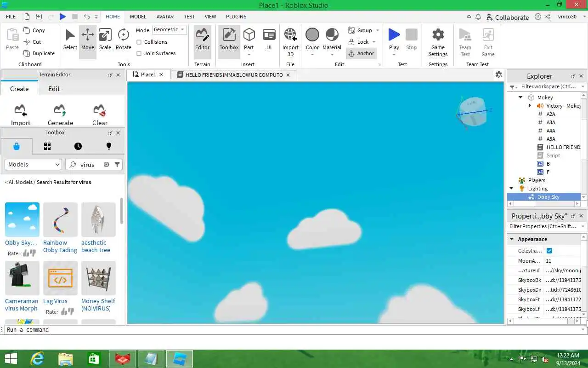Open Toolbox Marketplace tab
This screenshot has width=588, height=368.
(17, 146)
